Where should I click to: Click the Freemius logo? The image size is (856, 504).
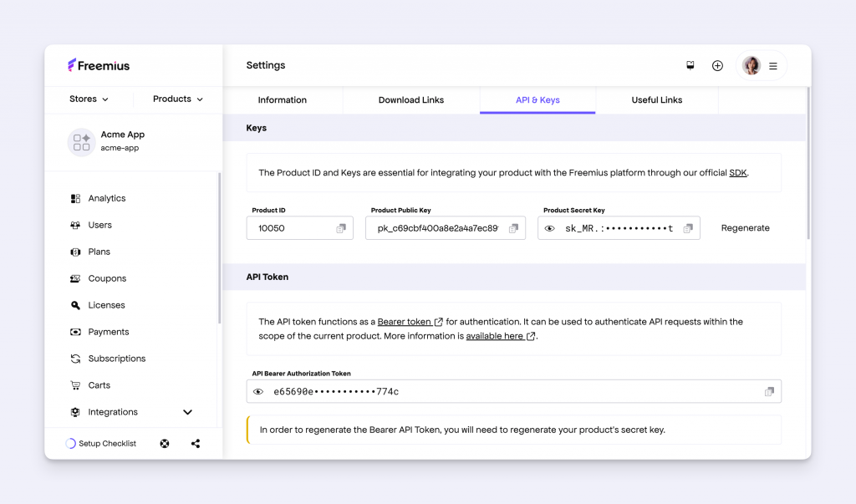(99, 65)
